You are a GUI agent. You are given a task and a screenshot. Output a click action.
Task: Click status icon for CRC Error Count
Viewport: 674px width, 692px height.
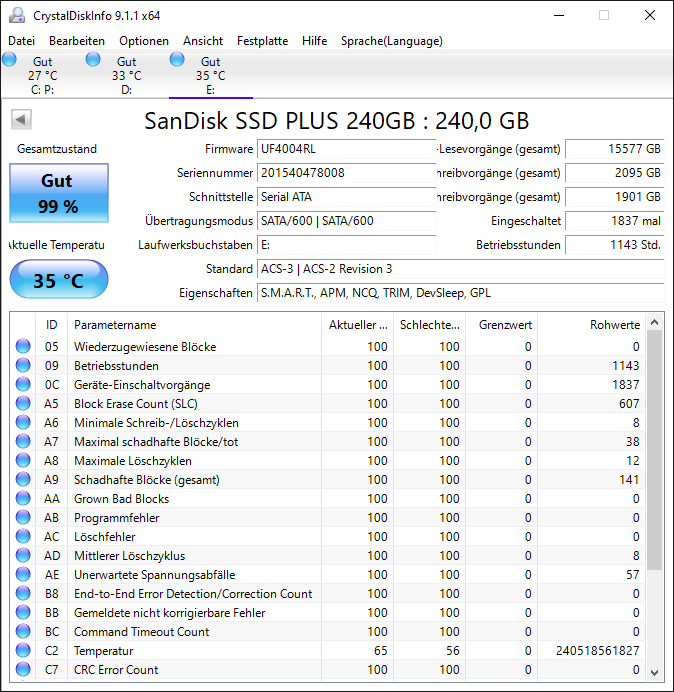[x=23, y=669]
